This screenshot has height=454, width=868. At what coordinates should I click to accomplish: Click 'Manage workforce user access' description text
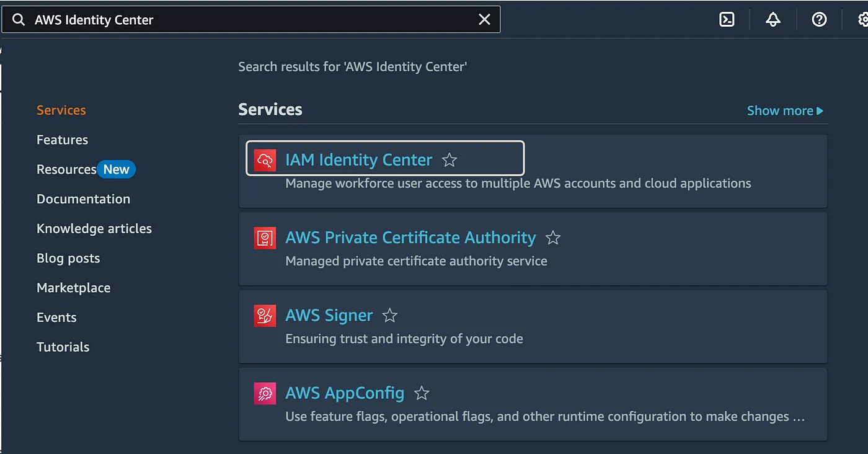518,184
